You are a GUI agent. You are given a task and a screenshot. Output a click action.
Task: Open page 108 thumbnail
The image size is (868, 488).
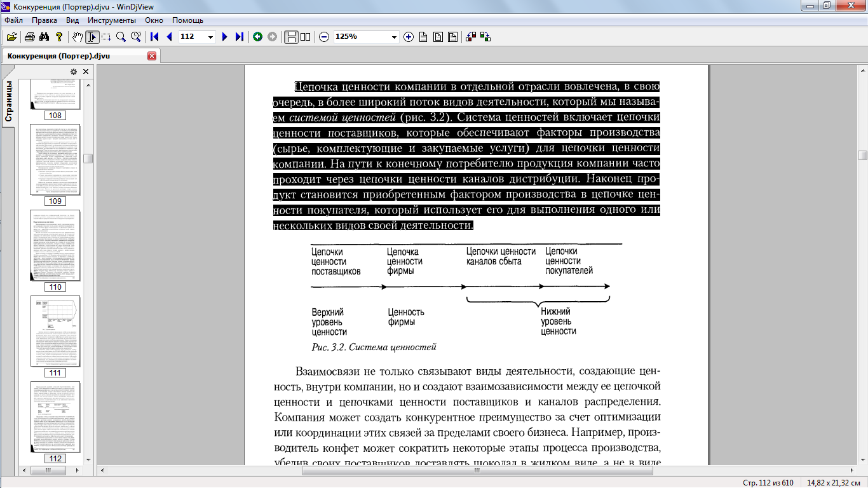click(x=55, y=94)
